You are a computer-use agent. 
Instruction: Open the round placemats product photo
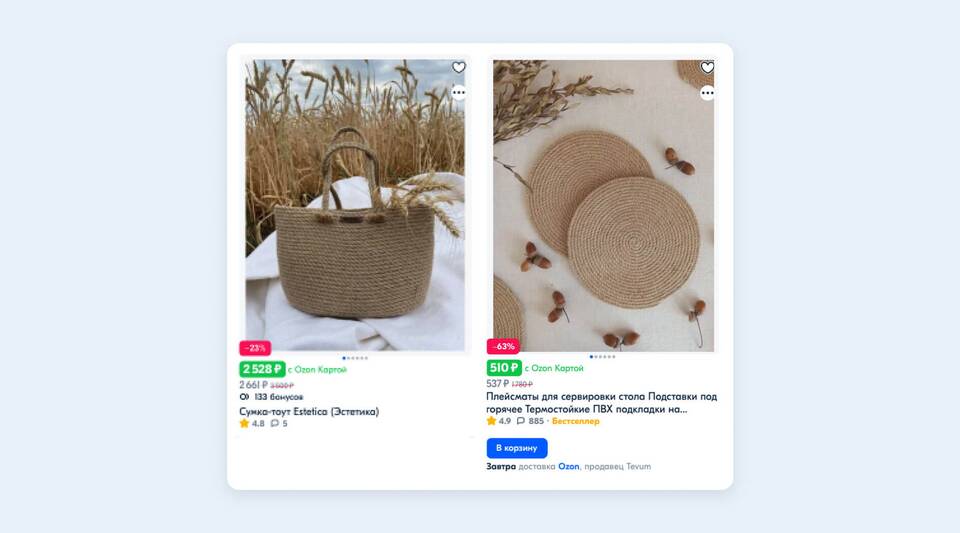click(x=604, y=205)
